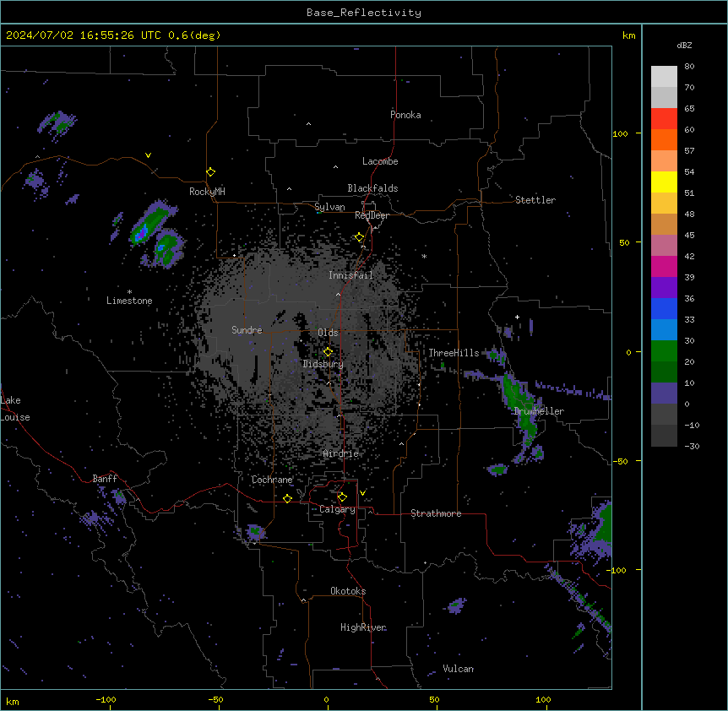Screen dimensions: 728x711
Task: Click the Limestone label
Action: pos(129,301)
